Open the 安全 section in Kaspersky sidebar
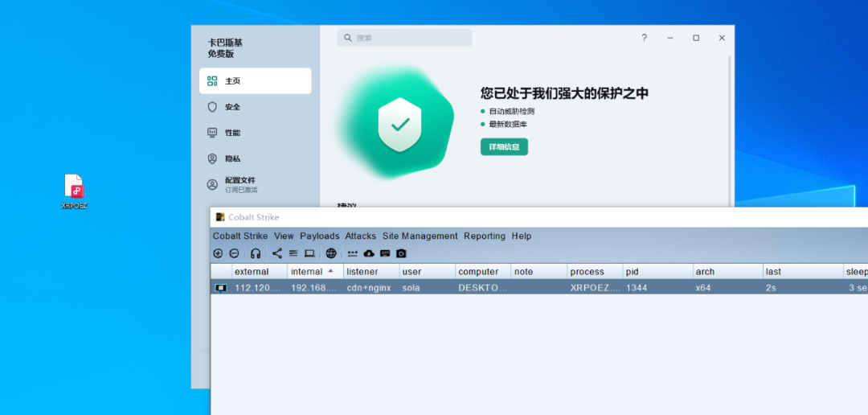The width and height of the screenshot is (868, 415). click(256, 107)
